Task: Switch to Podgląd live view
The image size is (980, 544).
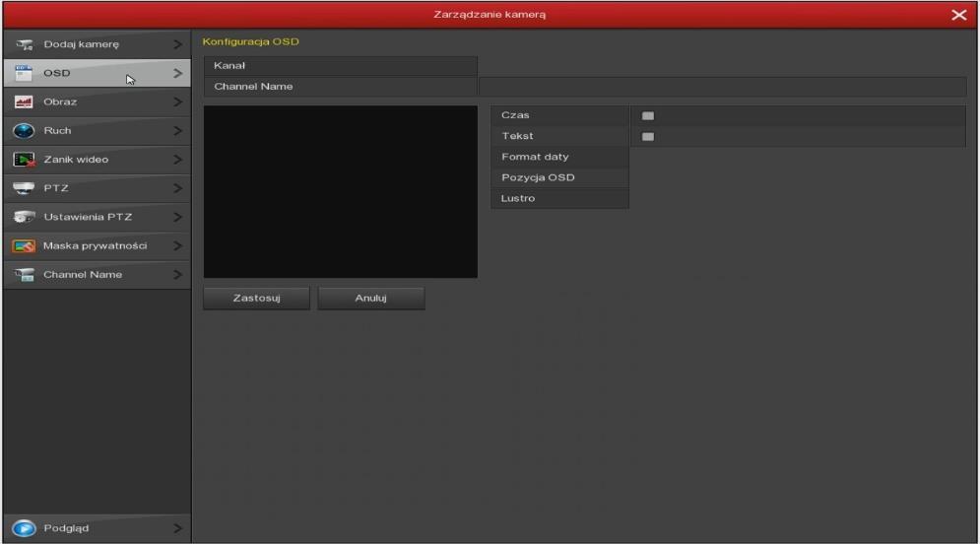Action: (97, 528)
